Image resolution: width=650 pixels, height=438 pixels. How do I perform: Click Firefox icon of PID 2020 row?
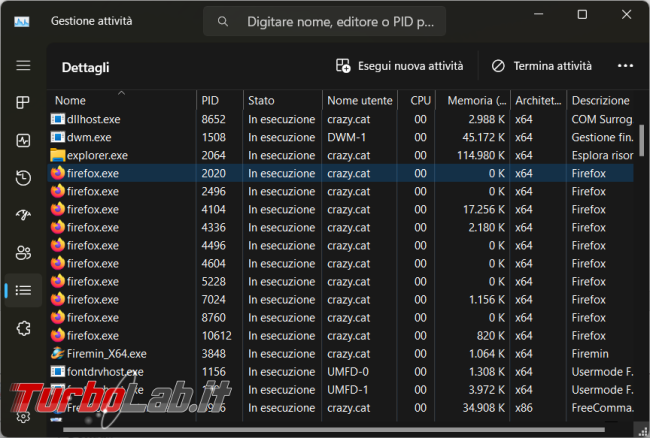coord(58,173)
